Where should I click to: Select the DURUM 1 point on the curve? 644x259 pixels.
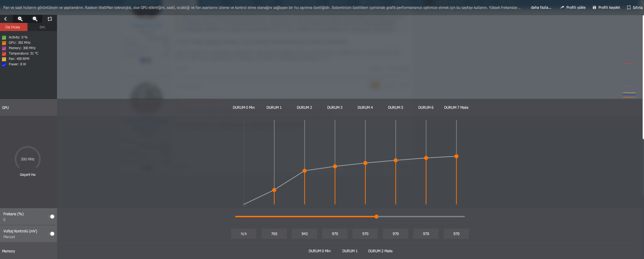click(274, 190)
